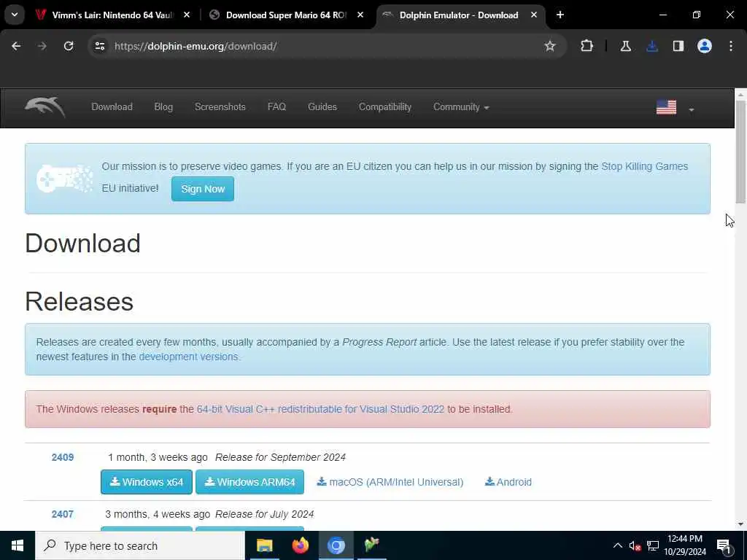747x560 pixels.
Task: Open the taskbar clock and date
Action: click(685, 545)
